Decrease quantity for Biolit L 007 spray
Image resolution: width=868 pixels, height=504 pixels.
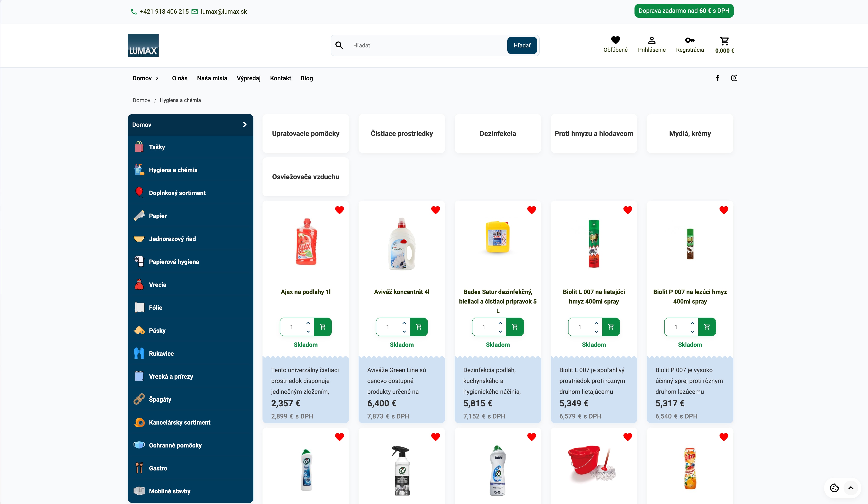(x=596, y=331)
